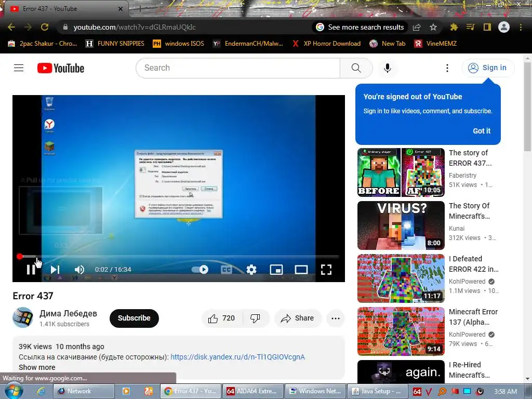Click the search magnifier button
532x399 pixels.
pyautogui.click(x=356, y=68)
